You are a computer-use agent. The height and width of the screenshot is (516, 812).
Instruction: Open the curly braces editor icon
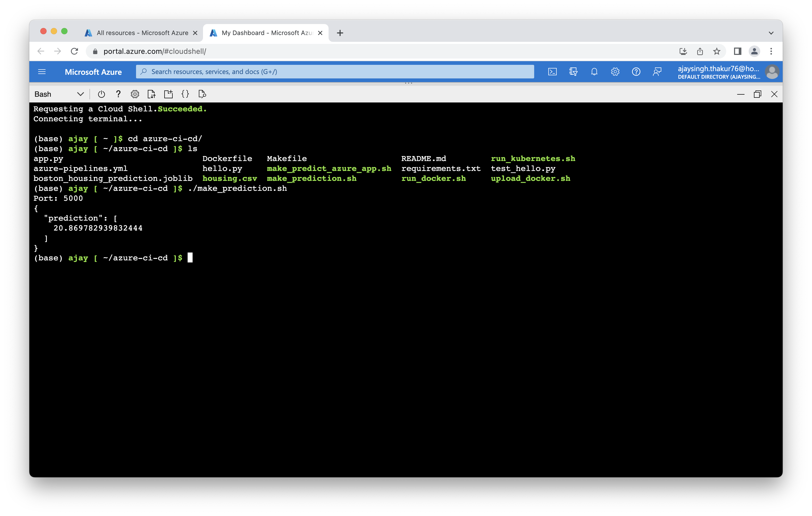(x=185, y=94)
